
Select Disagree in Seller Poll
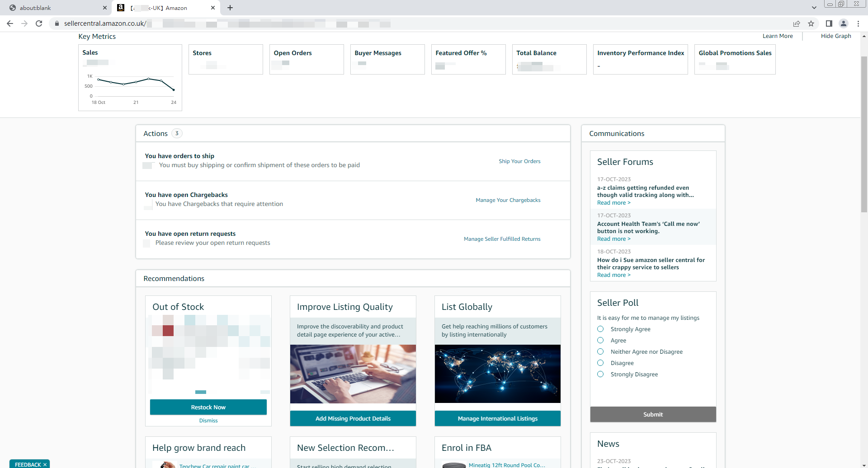[600, 363]
